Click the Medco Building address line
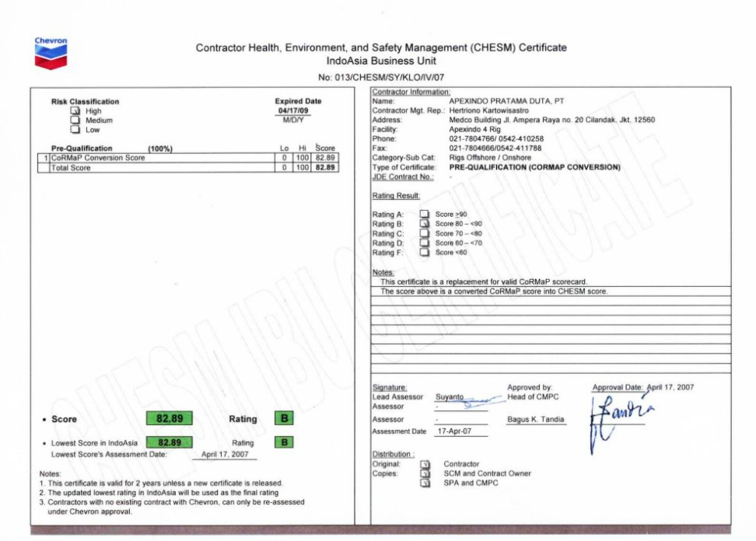This screenshot has height=541, width=756. coord(551,120)
